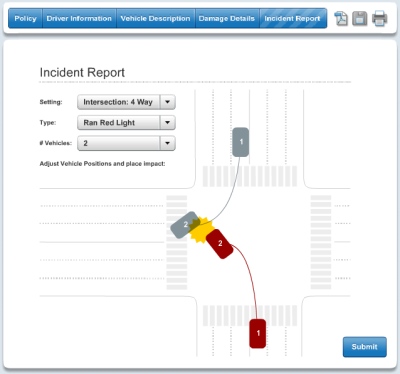Open the # Vehicles dropdown arrow
Screen dimensions: 400x374
tap(168, 143)
